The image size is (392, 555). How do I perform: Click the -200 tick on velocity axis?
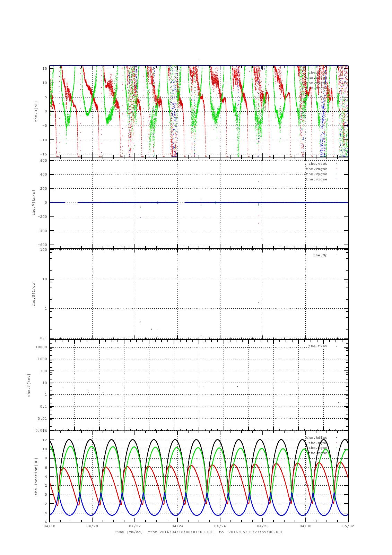pyautogui.click(x=42, y=217)
